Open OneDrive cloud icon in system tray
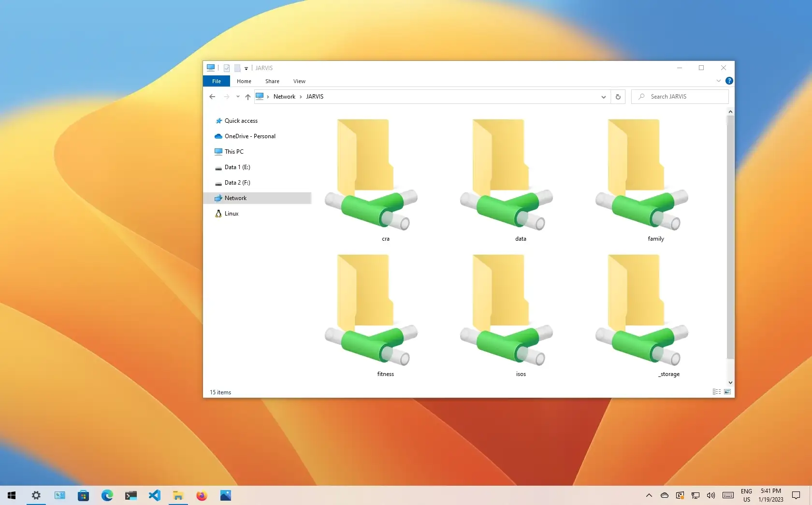The height and width of the screenshot is (505, 812). click(x=664, y=495)
